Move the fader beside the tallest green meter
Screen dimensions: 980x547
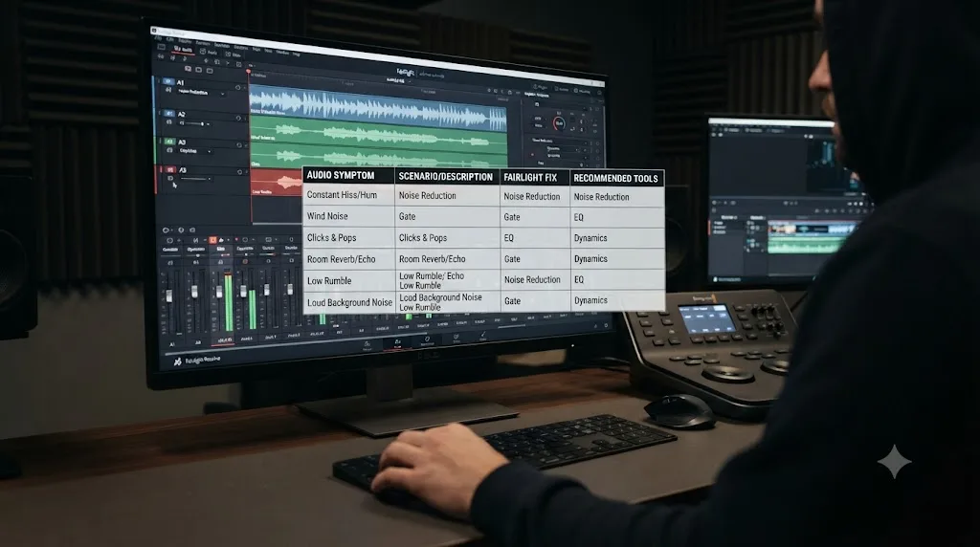[219, 293]
